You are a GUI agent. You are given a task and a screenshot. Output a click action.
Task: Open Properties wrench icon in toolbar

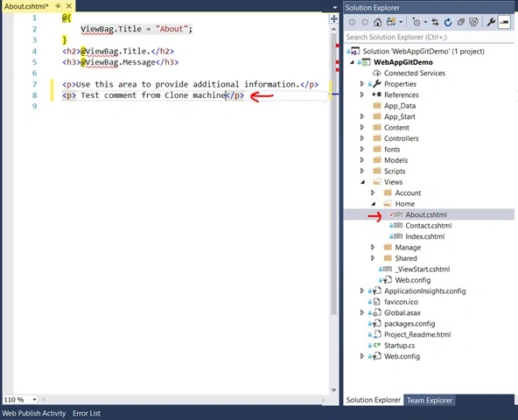pos(491,22)
